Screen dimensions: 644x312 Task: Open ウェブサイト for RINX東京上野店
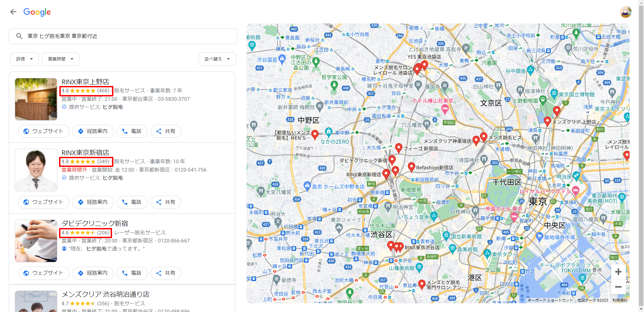(44, 131)
